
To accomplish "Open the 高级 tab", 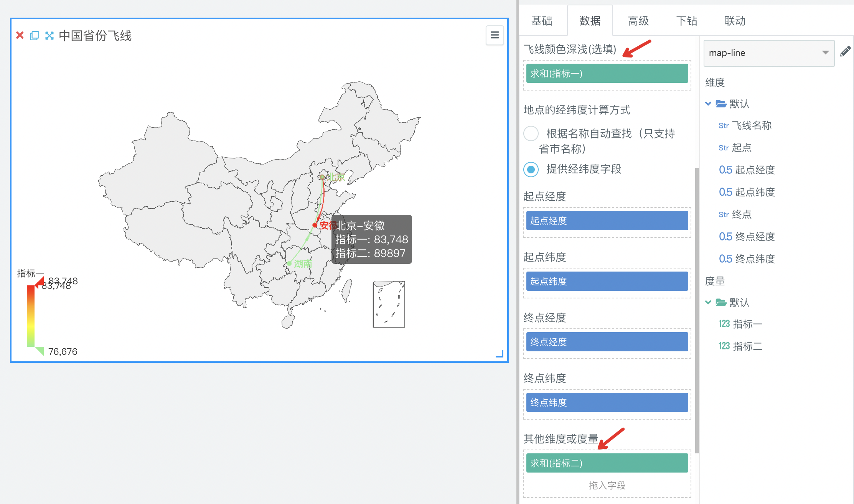I will (638, 21).
